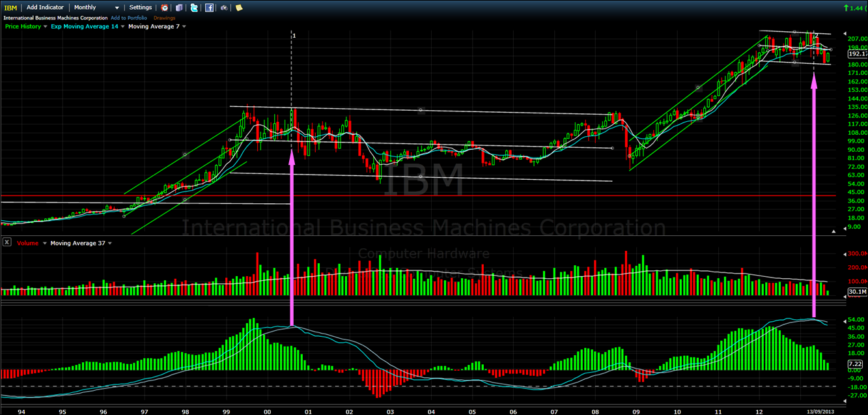Open the Monthly timeframe dropdown
868x415 pixels.
[96, 8]
